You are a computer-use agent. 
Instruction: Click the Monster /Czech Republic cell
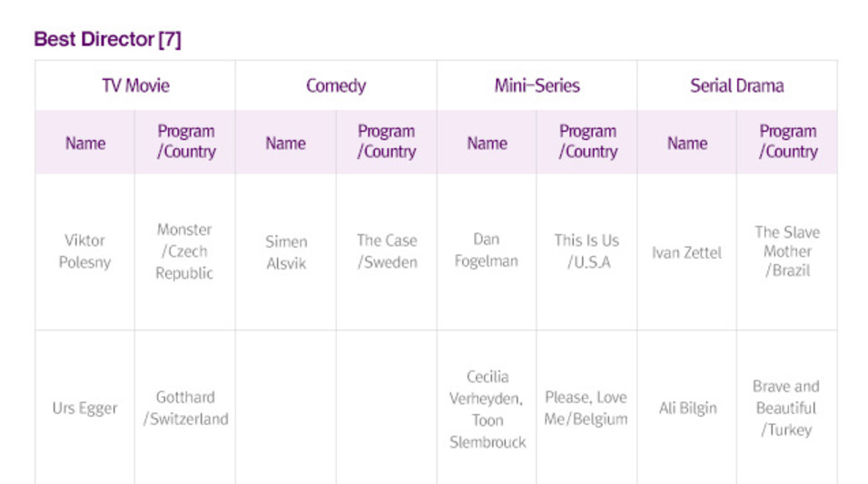[x=184, y=252]
